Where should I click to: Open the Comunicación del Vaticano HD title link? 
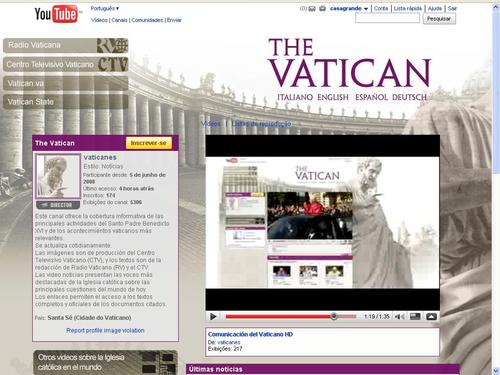250,334
